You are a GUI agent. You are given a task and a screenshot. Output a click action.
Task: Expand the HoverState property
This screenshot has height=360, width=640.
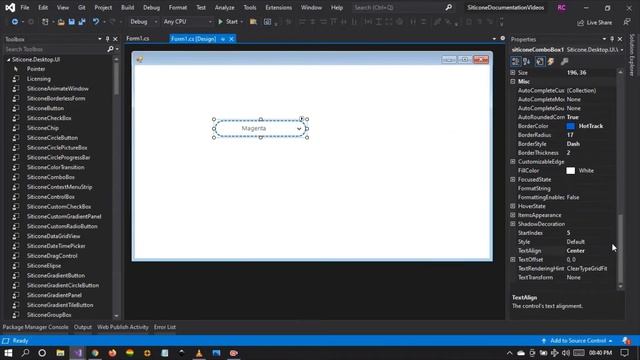point(513,206)
